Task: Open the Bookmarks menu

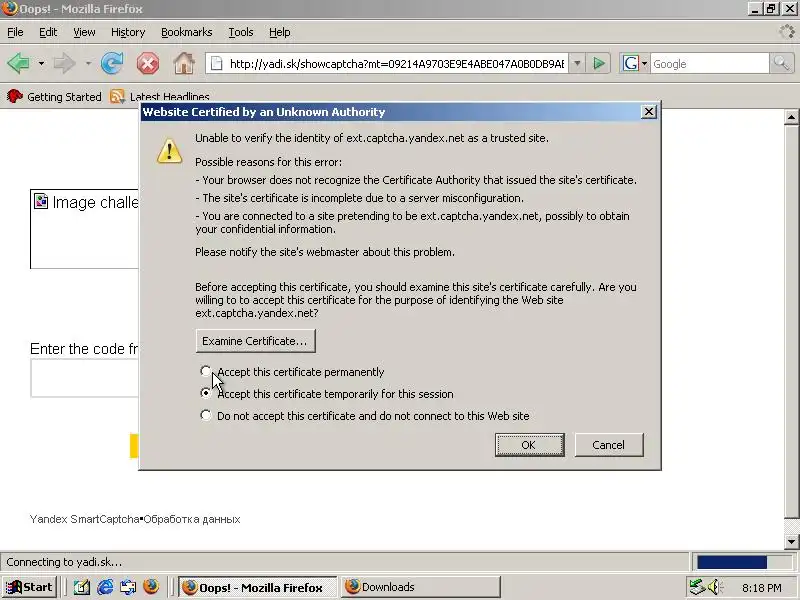Action: point(187,32)
